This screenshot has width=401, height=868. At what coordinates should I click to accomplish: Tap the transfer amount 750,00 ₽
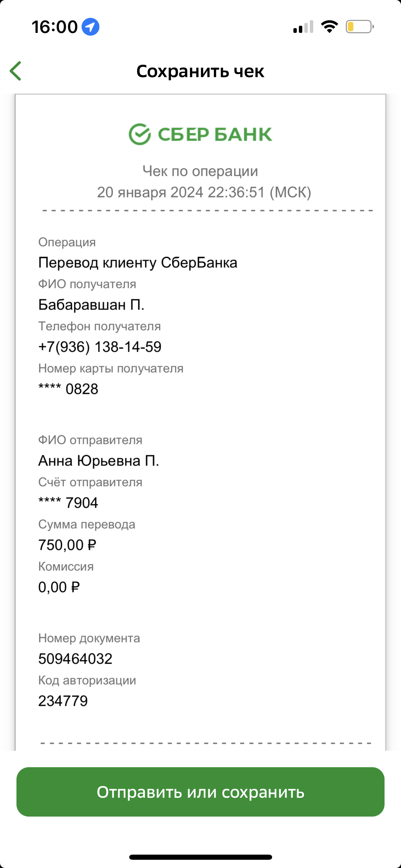click(x=67, y=545)
